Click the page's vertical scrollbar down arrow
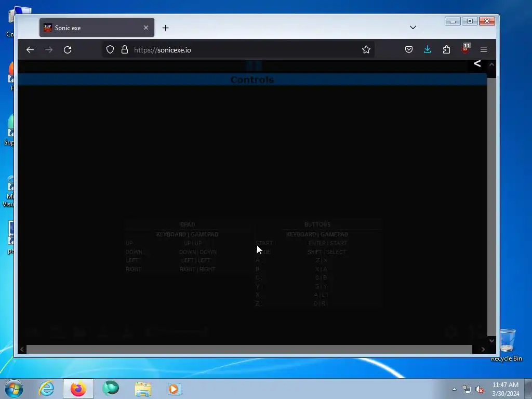 pos(491,341)
